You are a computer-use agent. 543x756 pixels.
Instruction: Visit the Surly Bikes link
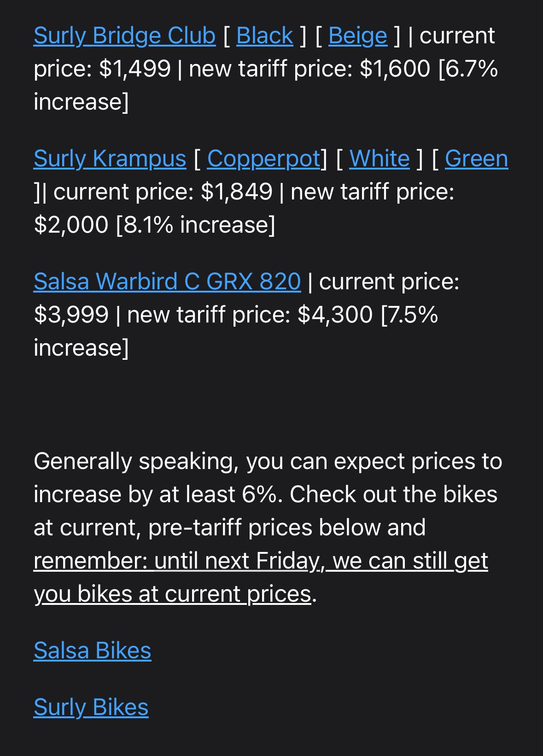click(91, 707)
